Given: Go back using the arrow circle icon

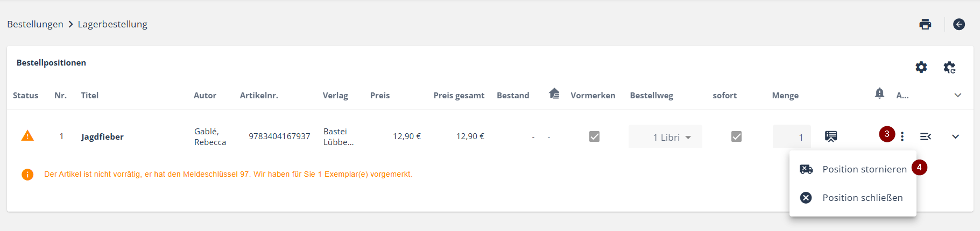Looking at the screenshot, I should [x=959, y=24].
